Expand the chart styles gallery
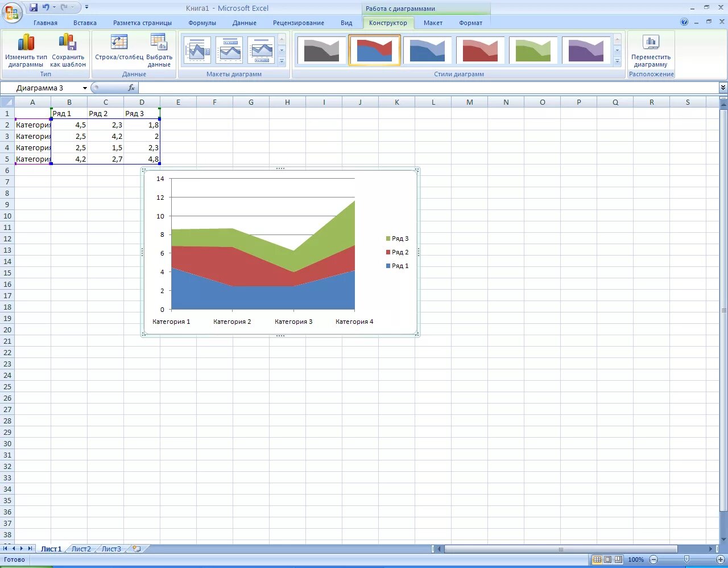The height and width of the screenshot is (568, 728). (x=617, y=61)
